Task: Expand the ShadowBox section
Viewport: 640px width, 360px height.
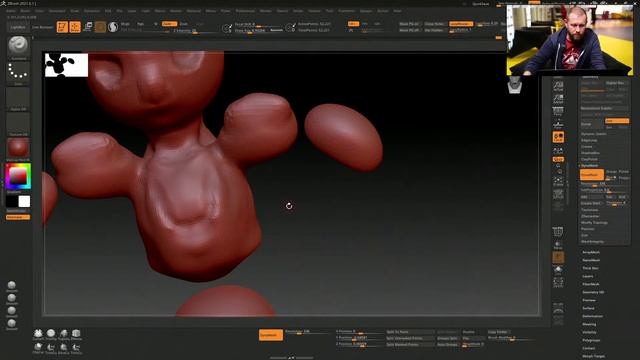Action: tap(590, 153)
